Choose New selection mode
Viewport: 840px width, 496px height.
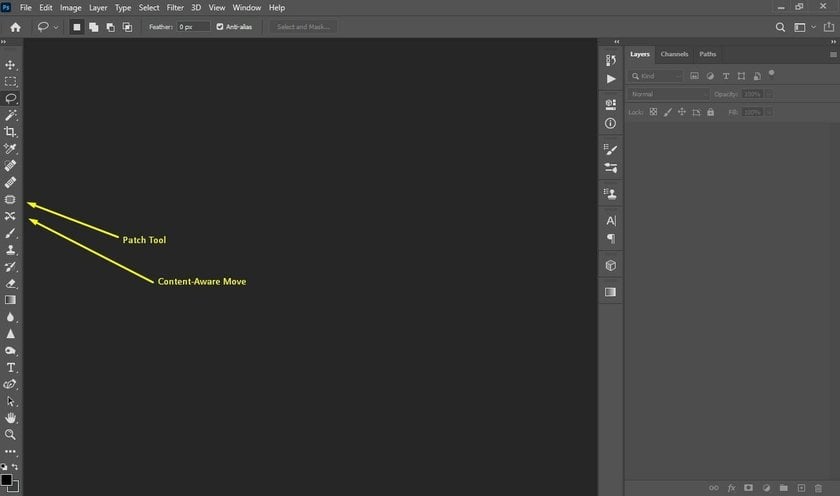77,27
